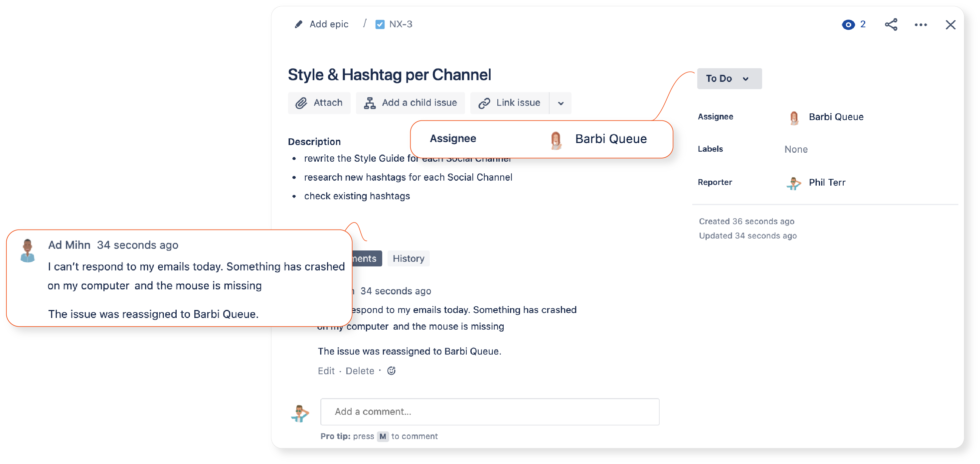
Task: Open the share icon
Action: pos(891,25)
